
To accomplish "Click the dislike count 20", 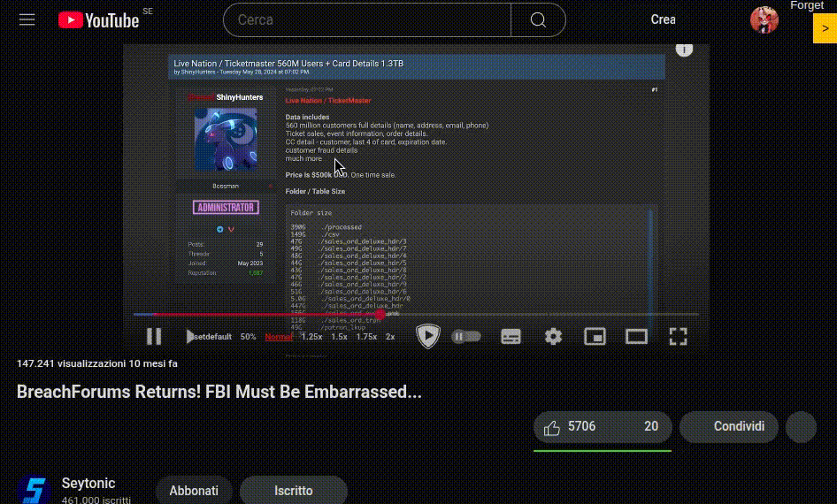I will pos(650,427).
